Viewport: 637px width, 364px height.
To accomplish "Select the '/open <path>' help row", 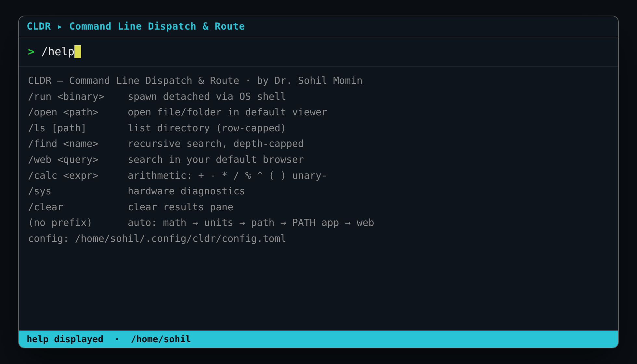I will pyautogui.click(x=177, y=112).
